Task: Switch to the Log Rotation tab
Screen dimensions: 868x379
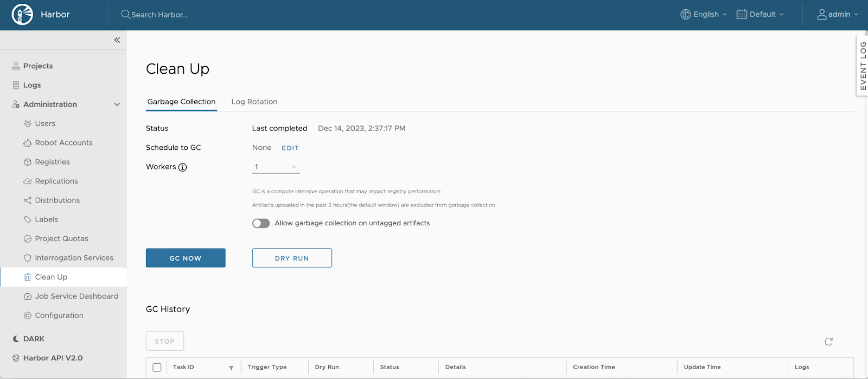Action: tap(254, 102)
